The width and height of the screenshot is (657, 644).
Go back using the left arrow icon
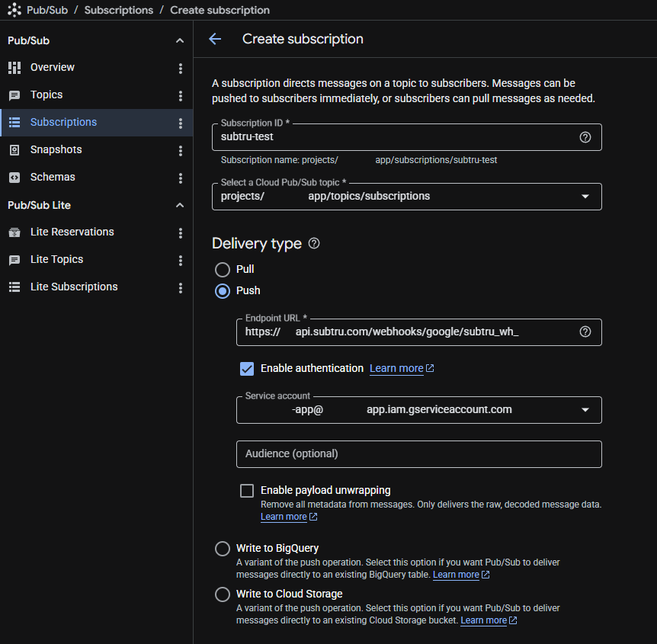pyautogui.click(x=215, y=39)
